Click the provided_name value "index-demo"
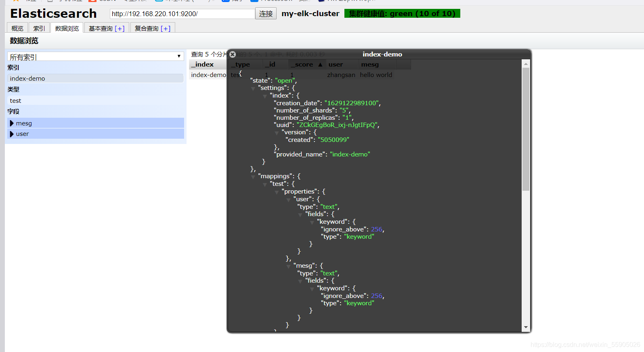The width and height of the screenshot is (644, 352). tap(350, 154)
